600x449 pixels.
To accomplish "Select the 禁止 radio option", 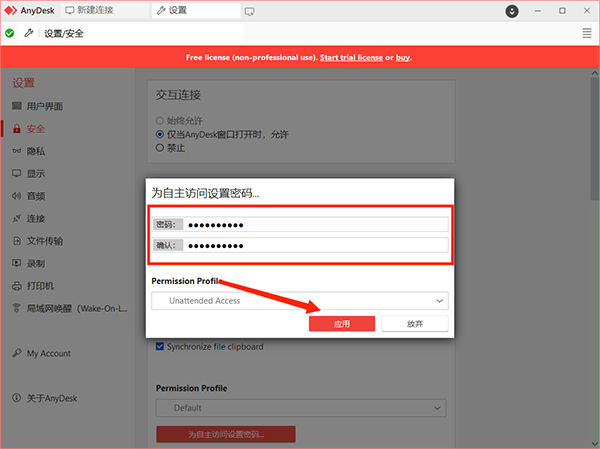I will tap(160, 148).
